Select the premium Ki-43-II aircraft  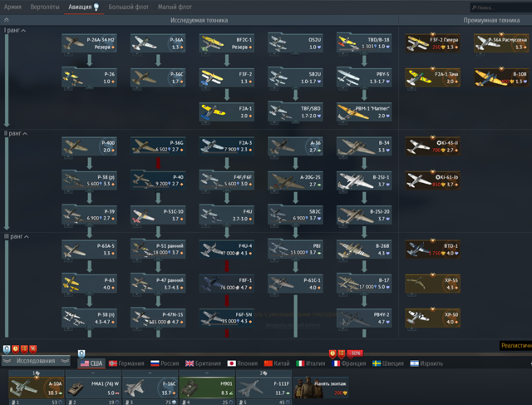432,146
